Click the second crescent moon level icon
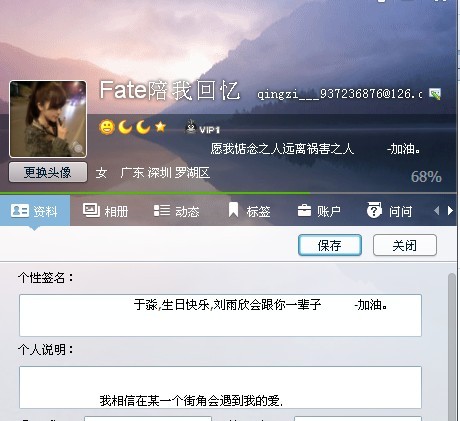The height and width of the screenshot is (421, 460). click(143, 127)
